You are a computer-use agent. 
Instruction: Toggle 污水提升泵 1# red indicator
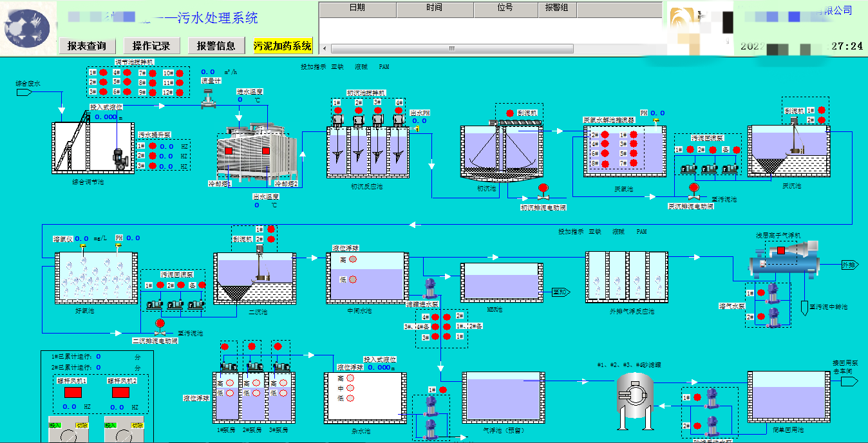153,146
